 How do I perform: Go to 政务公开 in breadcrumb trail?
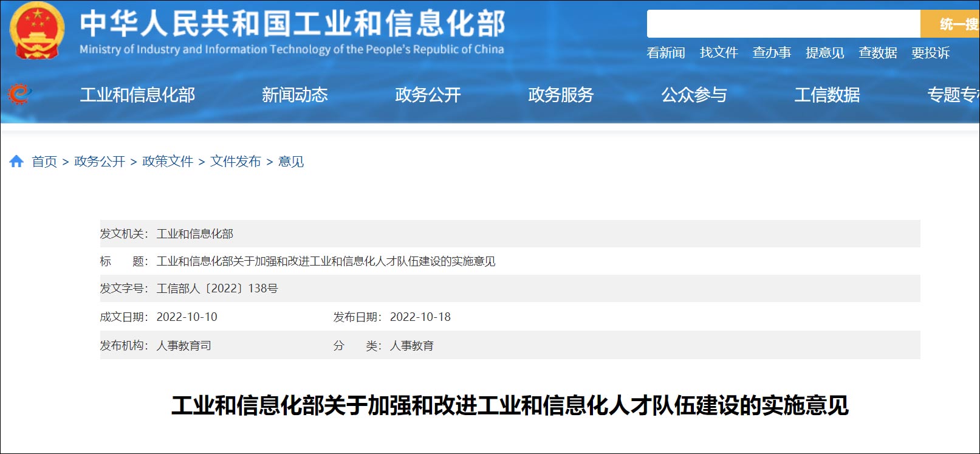click(x=100, y=162)
